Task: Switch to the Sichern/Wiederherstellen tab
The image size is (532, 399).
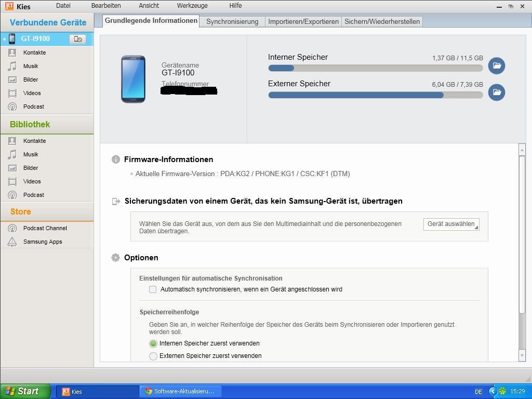Action: point(382,22)
